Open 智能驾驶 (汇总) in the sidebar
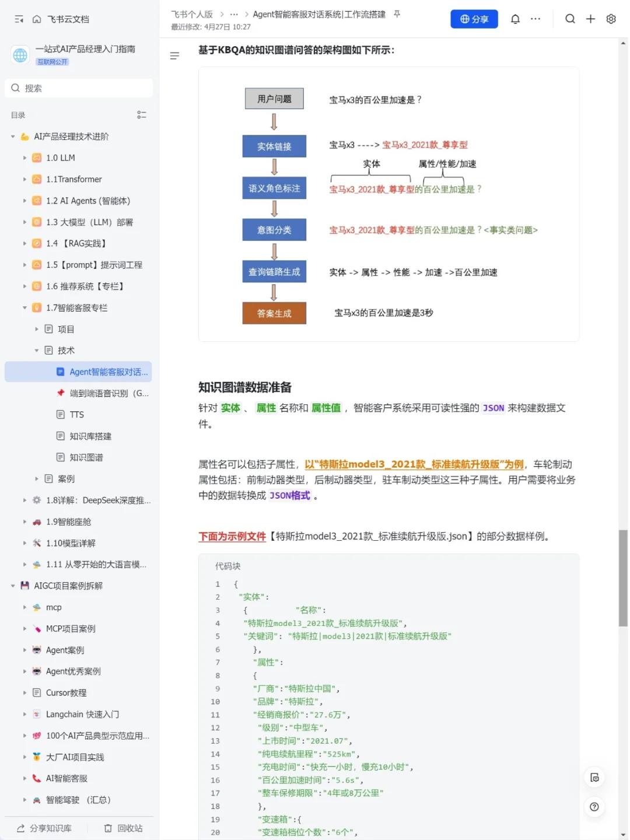The width and height of the screenshot is (630, 840). [78, 800]
